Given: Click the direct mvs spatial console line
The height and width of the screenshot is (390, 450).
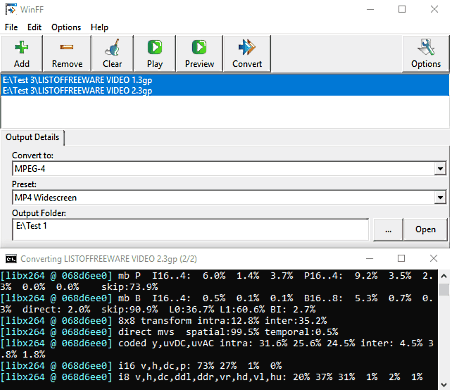Looking at the screenshot, I should [169, 332].
